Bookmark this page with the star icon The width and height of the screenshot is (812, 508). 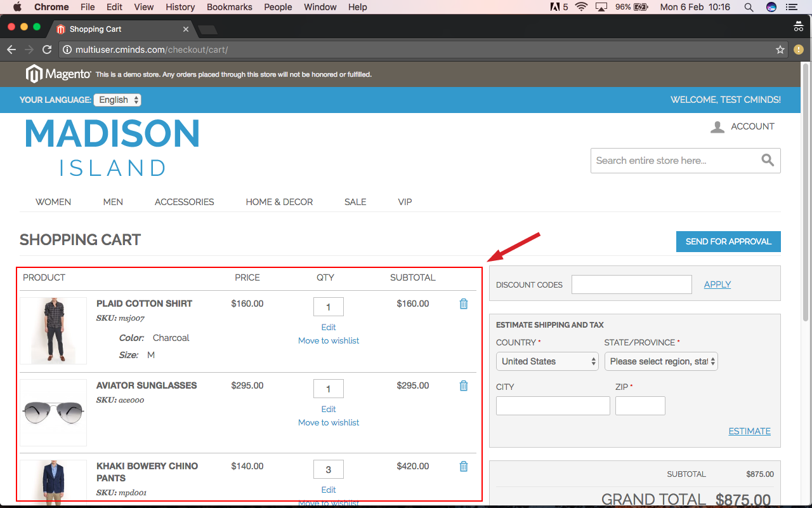click(x=780, y=50)
